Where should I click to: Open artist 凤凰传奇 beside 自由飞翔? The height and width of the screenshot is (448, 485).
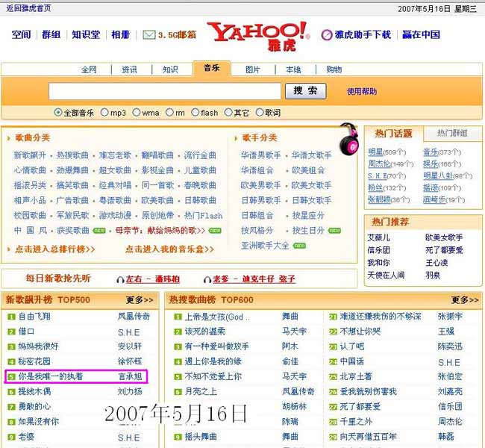tap(134, 317)
